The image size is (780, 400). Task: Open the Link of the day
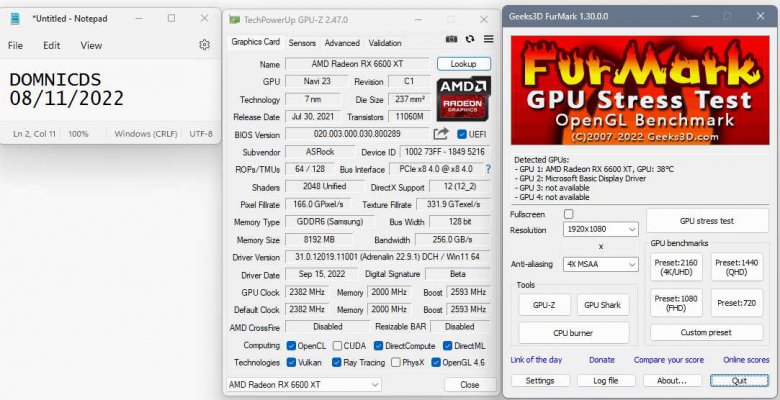tap(536, 360)
